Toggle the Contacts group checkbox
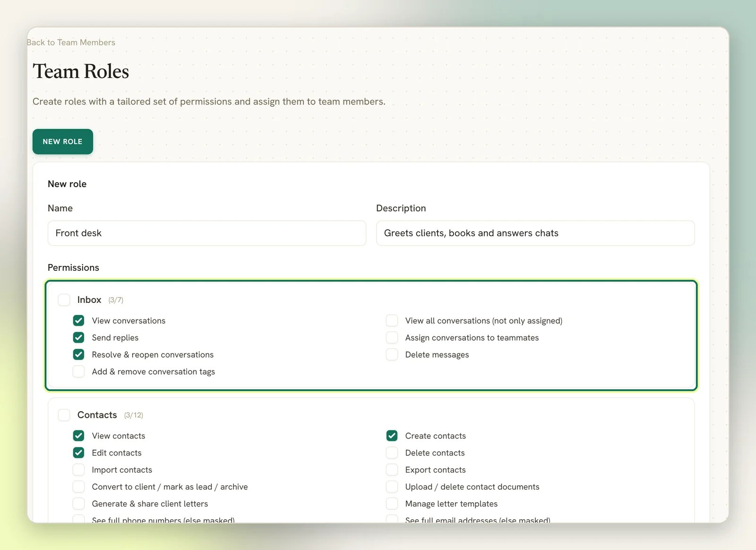 64,415
